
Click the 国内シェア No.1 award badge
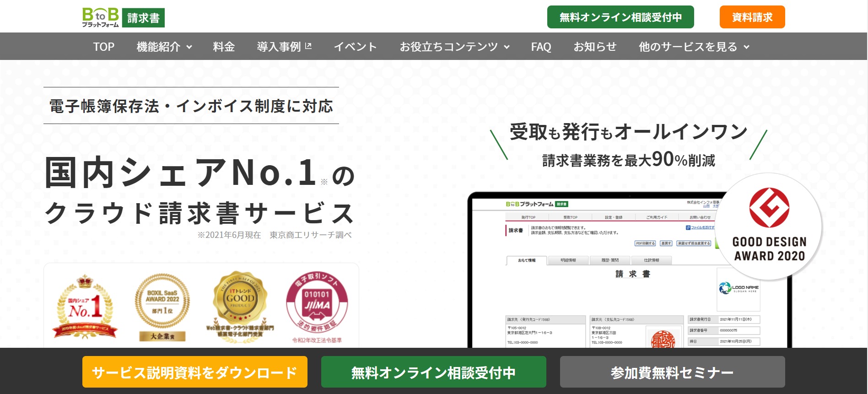85,308
